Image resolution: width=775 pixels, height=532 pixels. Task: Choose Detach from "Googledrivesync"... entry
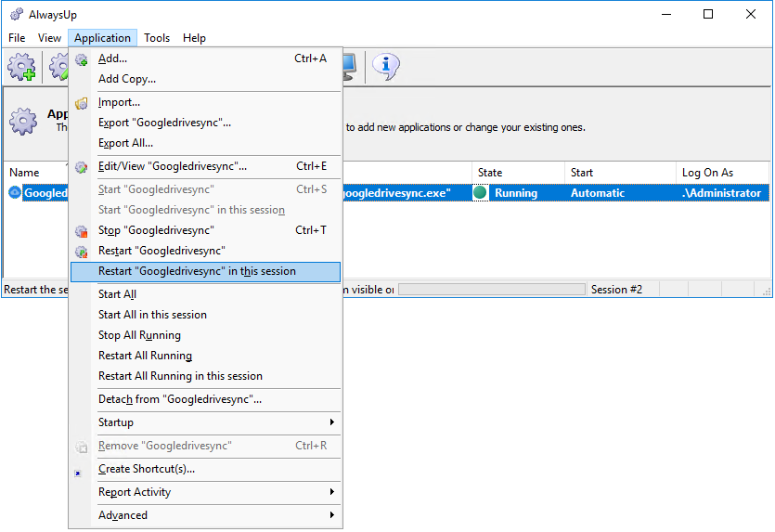coord(205,399)
